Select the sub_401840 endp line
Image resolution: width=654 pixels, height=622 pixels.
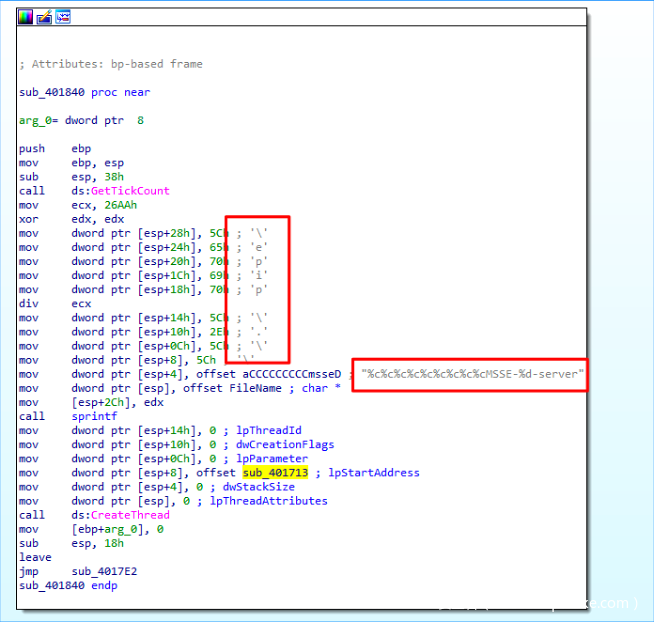pyautogui.click(x=68, y=585)
